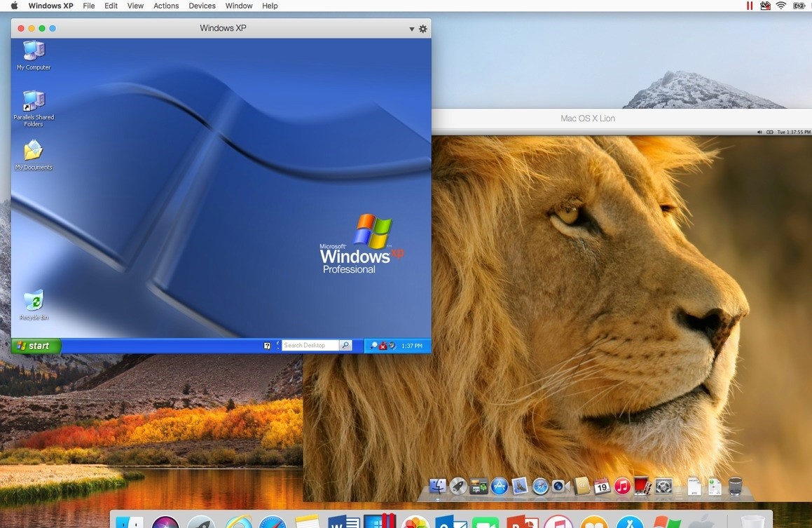Open the Trash in the Lion dock

click(x=736, y=486)
